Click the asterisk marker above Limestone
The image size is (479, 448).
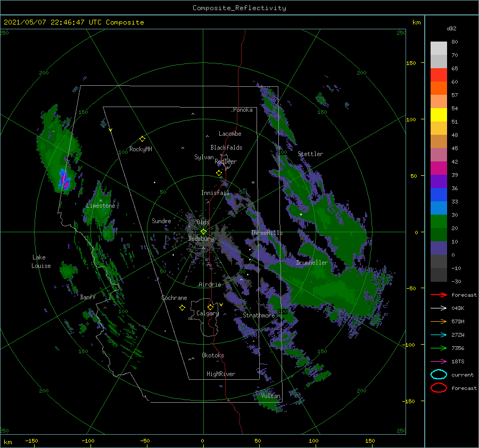[101, 201]
